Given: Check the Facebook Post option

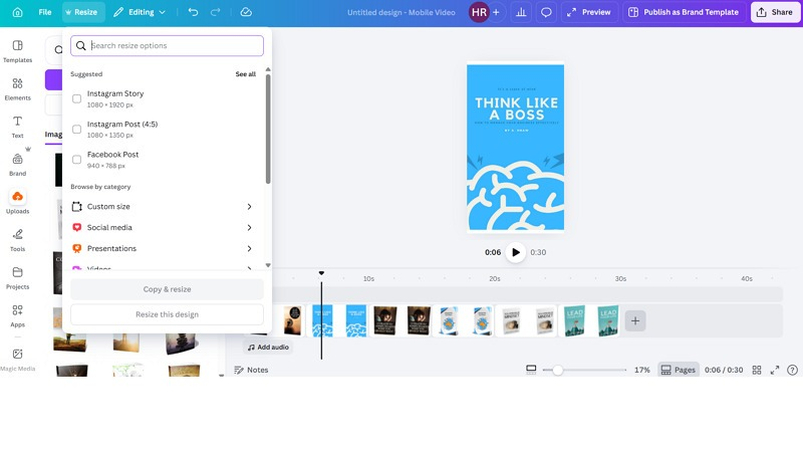Looking at the screenshot, I should tap(77, 160).
